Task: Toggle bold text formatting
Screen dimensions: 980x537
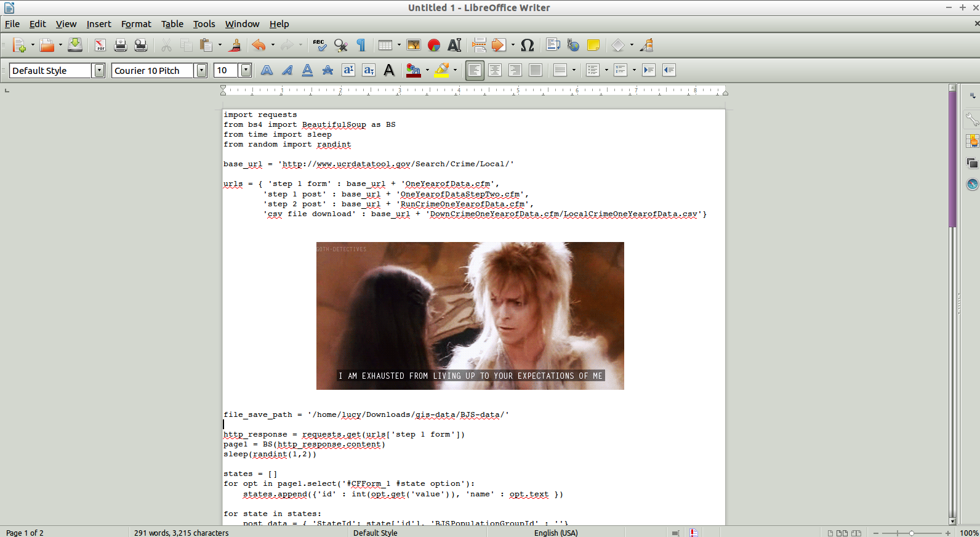Action: tap(267, 70)
